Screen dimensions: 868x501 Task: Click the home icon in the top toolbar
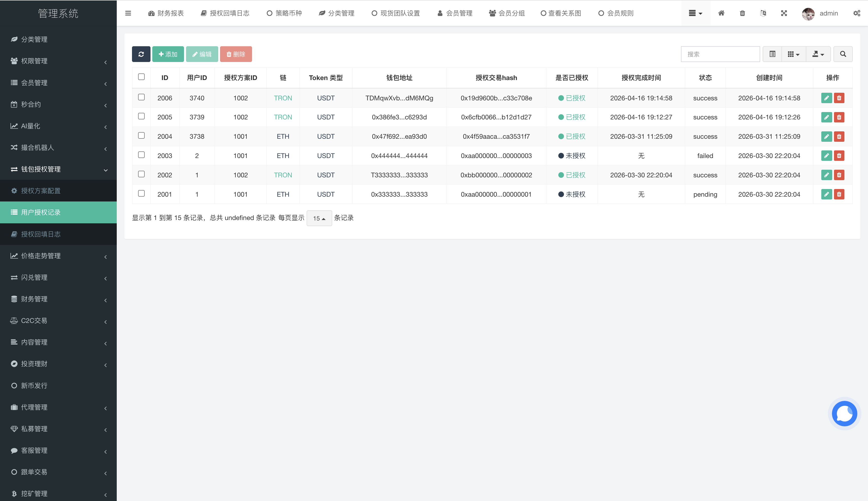click(721, 13)
